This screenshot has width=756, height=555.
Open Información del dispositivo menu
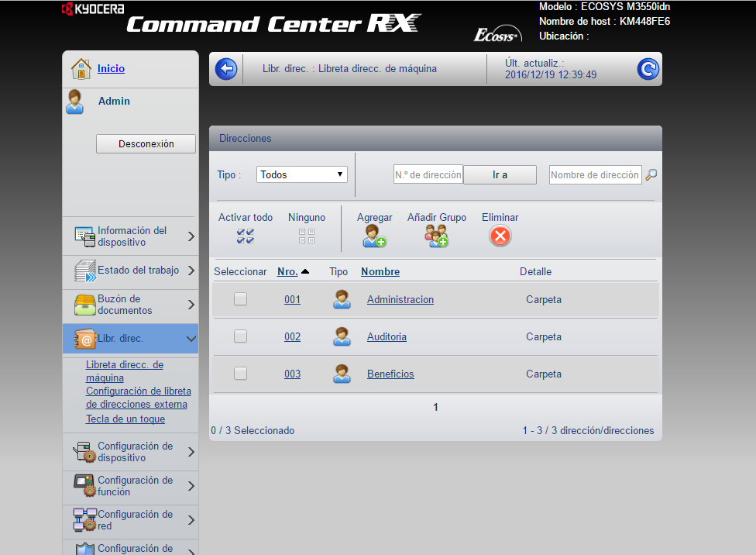pyautogui.click(x=130, y=236)
